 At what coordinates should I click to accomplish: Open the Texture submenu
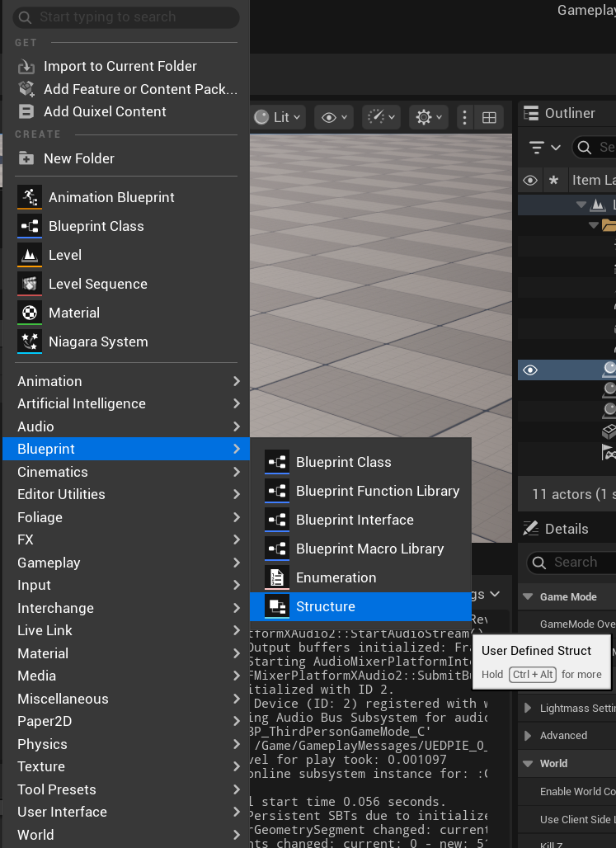point(126,766)
